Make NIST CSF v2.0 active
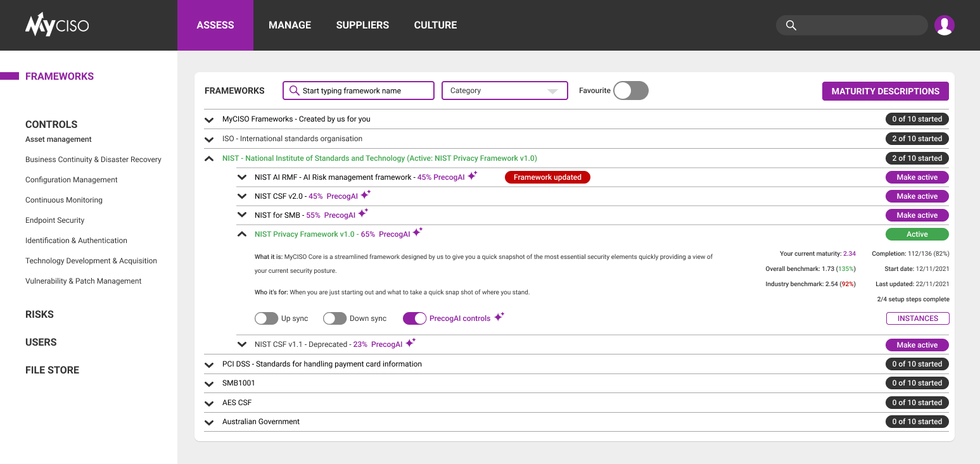The image size is (980, 464). point(917,196)
